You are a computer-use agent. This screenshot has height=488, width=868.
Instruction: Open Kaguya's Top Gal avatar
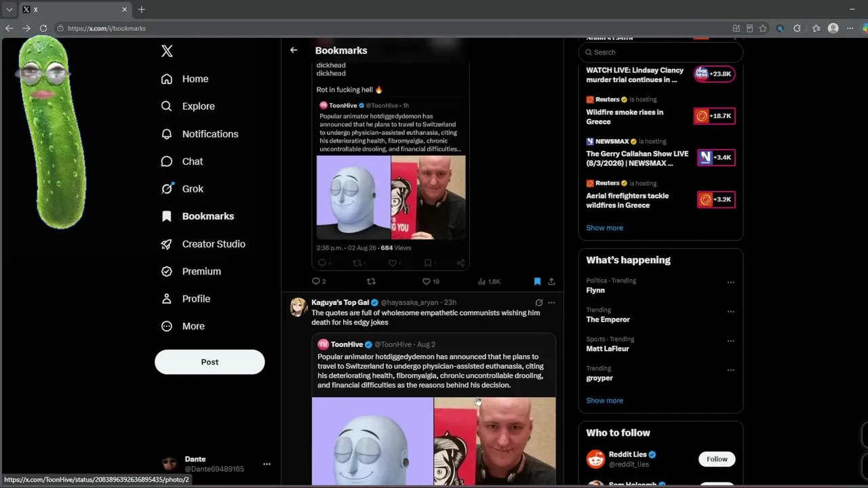pyautogui.click(x=298, y=307)
